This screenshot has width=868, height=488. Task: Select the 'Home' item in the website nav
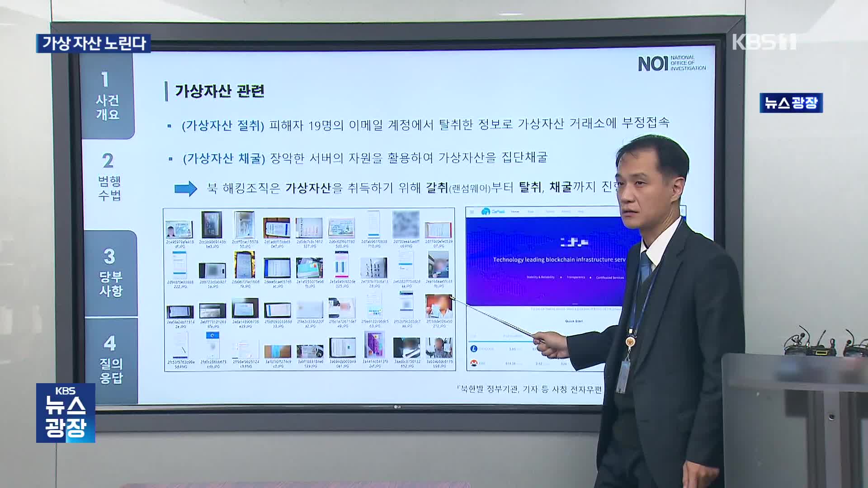[x=515, y=211]
